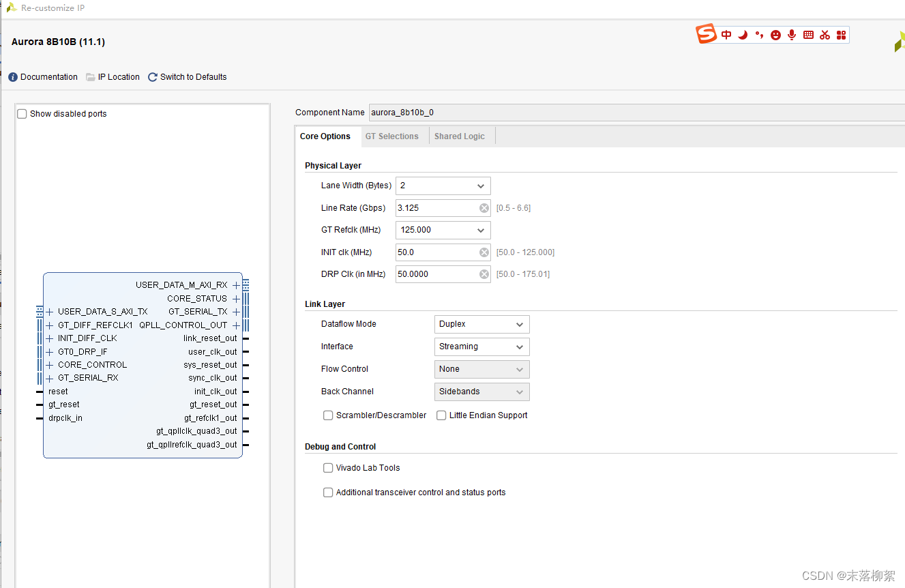Click the IP Location folder icon

91,77
